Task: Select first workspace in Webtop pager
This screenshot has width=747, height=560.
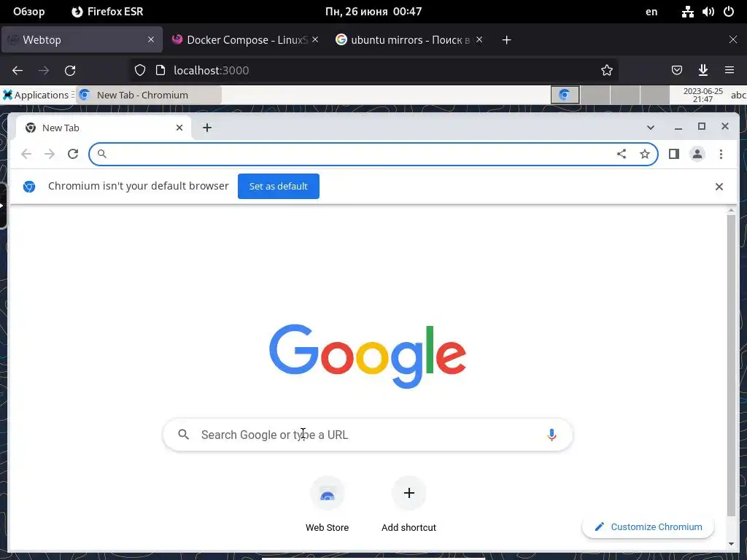Action: point(565,95)
